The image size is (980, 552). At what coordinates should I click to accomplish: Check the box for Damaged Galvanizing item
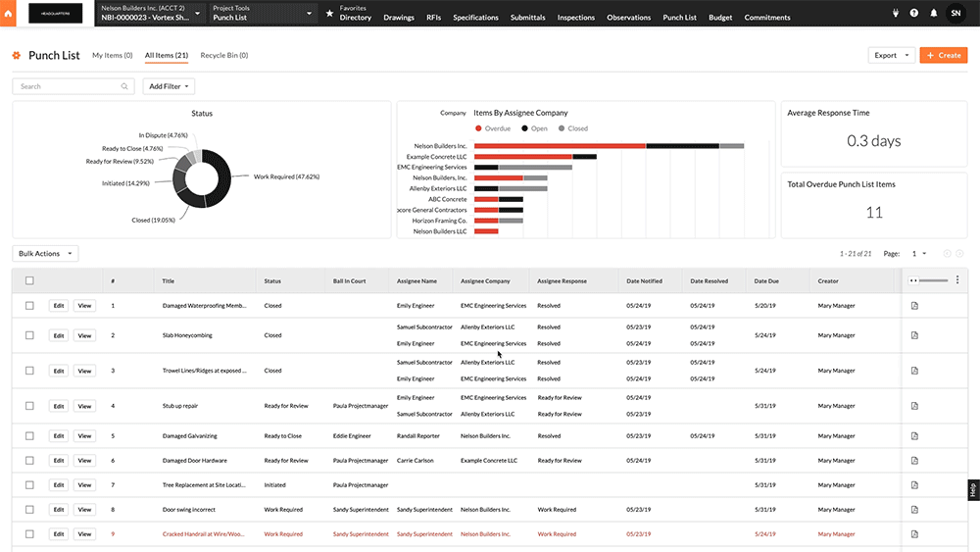point(29,435)
